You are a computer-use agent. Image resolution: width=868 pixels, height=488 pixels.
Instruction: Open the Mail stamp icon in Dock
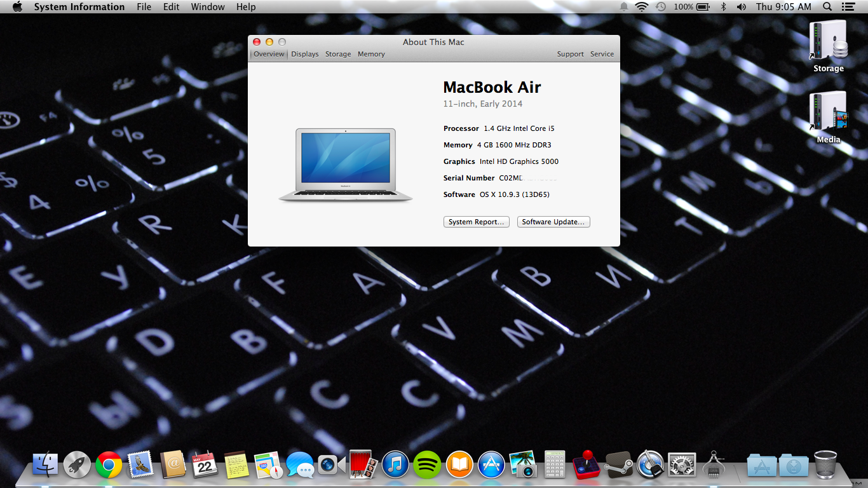point(140,465)
